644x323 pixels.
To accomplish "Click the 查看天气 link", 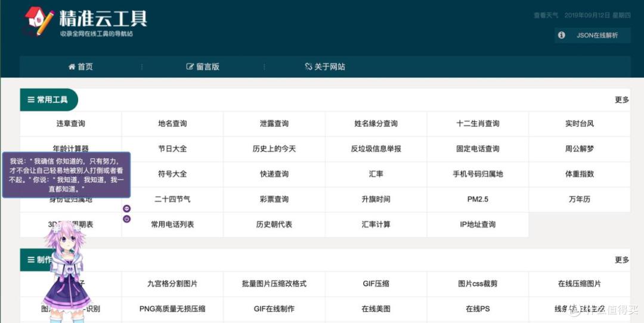I will click(546, 16).
